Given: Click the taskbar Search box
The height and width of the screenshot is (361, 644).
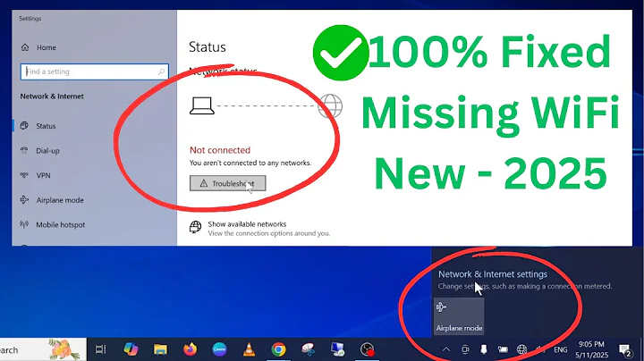Looking at the screenshot, I should 43,350.
